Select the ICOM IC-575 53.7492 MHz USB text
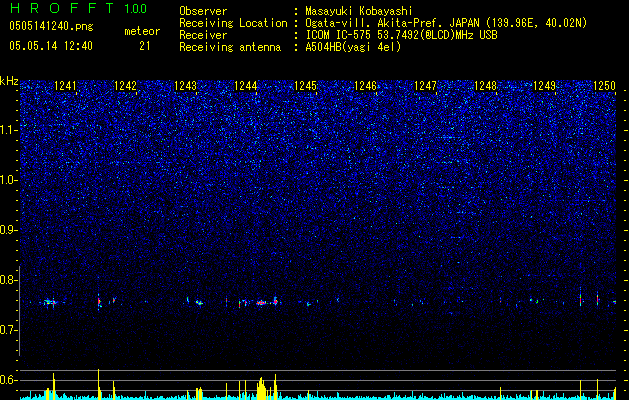This screenshot has width=629, height=400. [401, 35]
